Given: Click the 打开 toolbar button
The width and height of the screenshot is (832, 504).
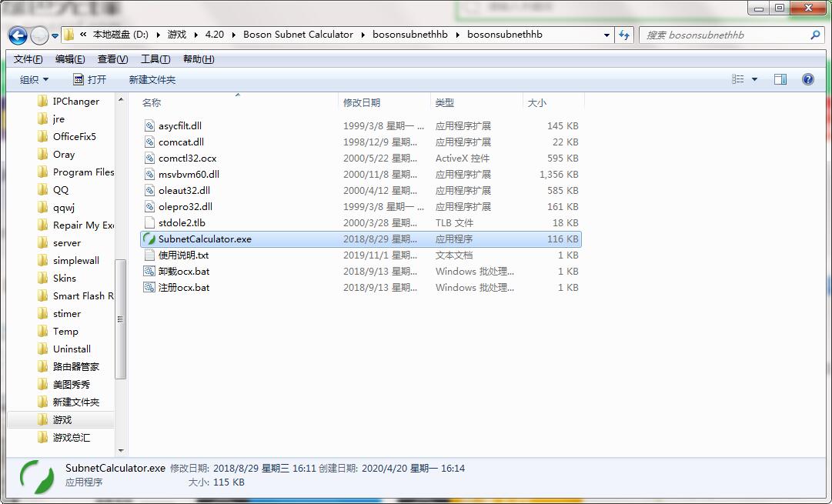Looking at the screenshot, I should coord(89,79).
